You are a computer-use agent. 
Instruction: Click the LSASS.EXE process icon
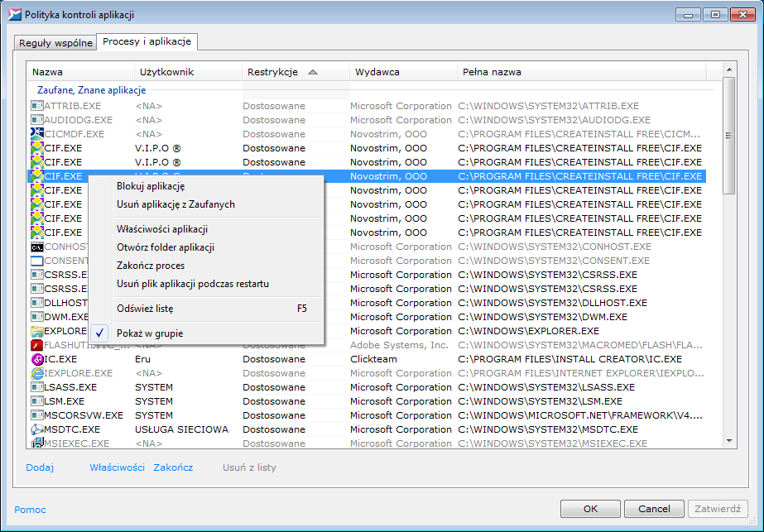coord(37,387)
